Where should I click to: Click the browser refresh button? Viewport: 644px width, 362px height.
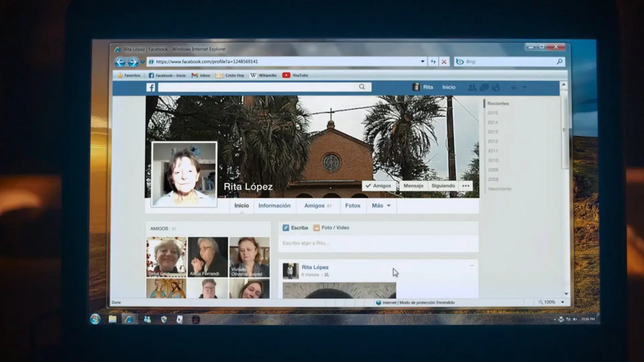pos(433,62)
